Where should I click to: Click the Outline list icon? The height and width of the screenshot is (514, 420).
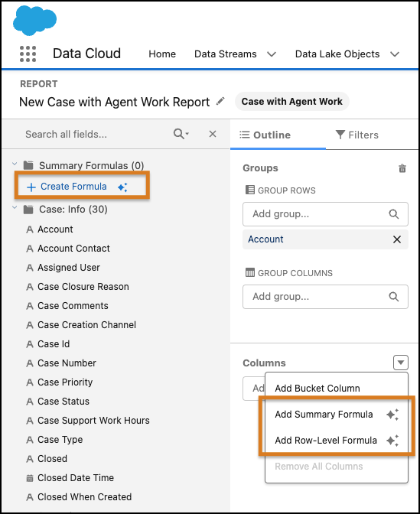click(x=245, y=135)
